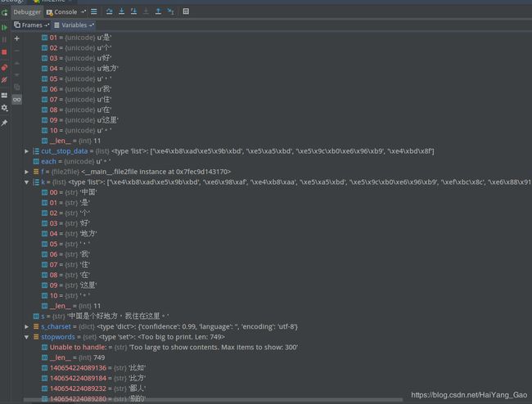The height and width of the screenshot is (404, 532).
Task: Select stopwords entry 140654224089184
Action: pyautogui.click(x=93, y=379)
